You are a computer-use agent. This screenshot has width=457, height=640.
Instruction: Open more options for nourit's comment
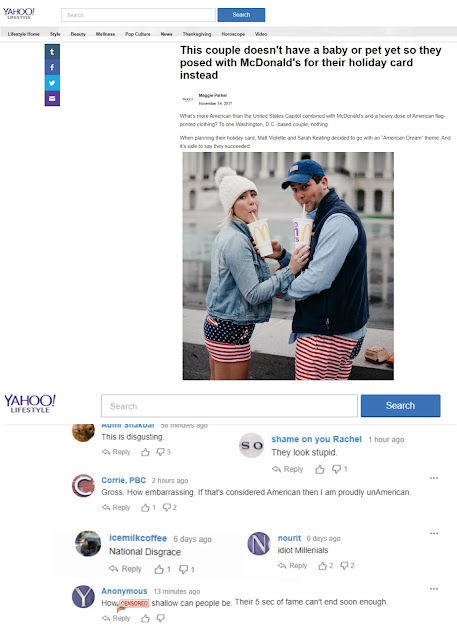point(434,533)
